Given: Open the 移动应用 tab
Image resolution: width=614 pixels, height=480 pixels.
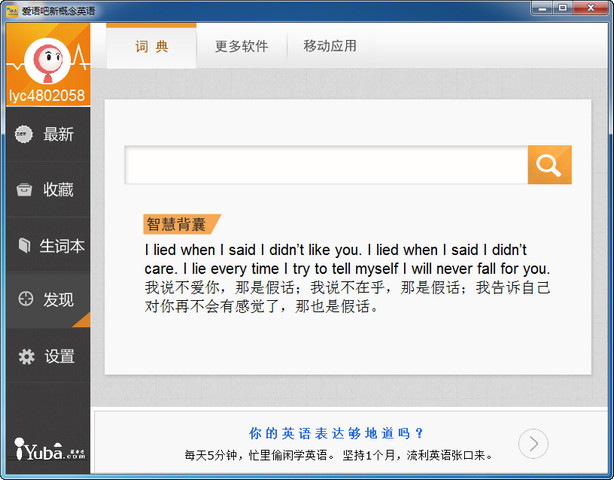Looking at the screenshot, I should tap(330, 46).
